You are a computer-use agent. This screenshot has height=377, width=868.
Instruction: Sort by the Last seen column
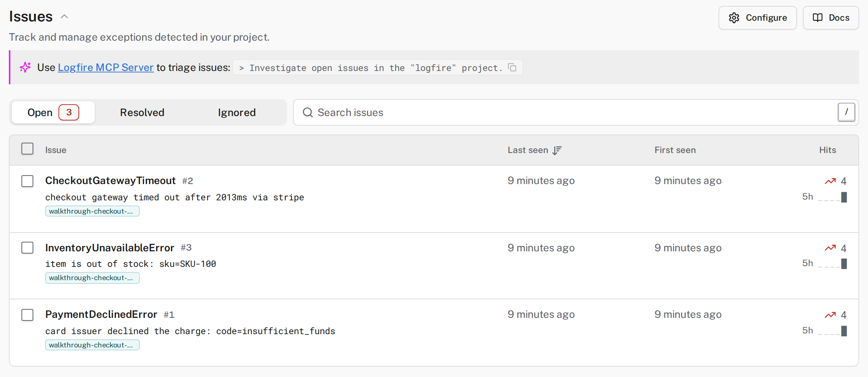click(x=528, y=150)
